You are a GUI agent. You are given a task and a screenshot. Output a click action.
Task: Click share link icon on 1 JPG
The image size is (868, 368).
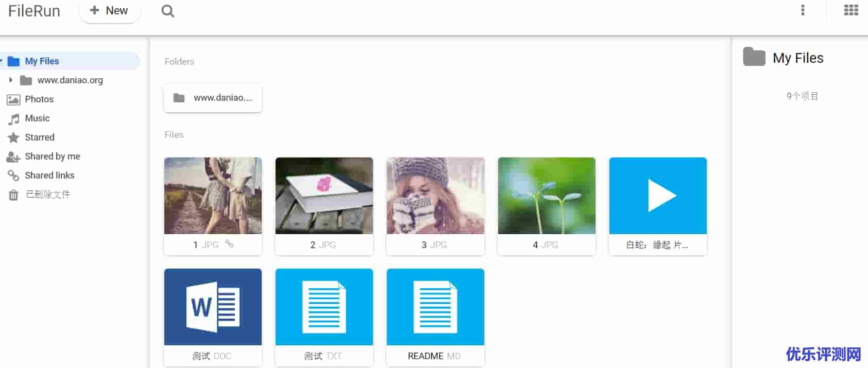[x=229, y=244]
